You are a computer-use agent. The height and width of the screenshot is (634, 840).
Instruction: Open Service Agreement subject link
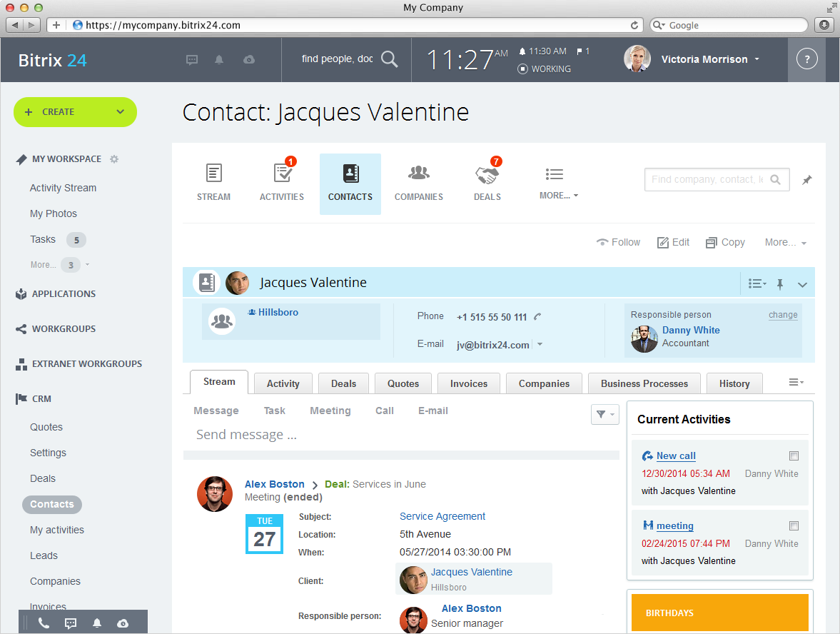[x=442, y=516]
